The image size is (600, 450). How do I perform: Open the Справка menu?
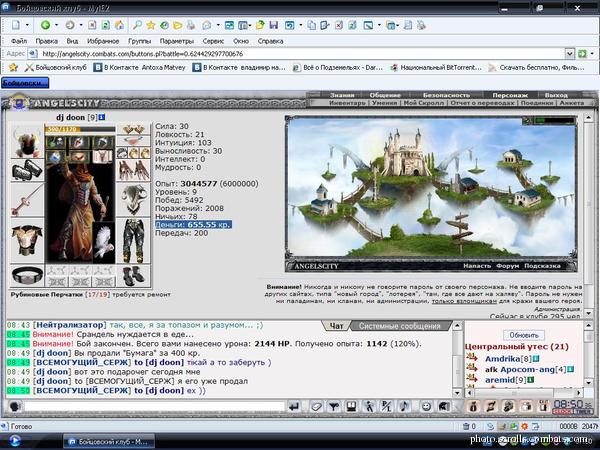pyautogui.click(x=270, y=41)
